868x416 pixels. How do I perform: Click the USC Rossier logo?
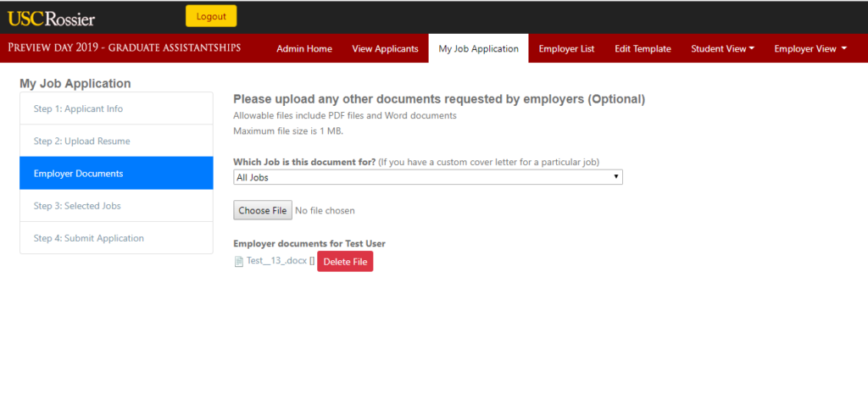click(x=52, y=18)
